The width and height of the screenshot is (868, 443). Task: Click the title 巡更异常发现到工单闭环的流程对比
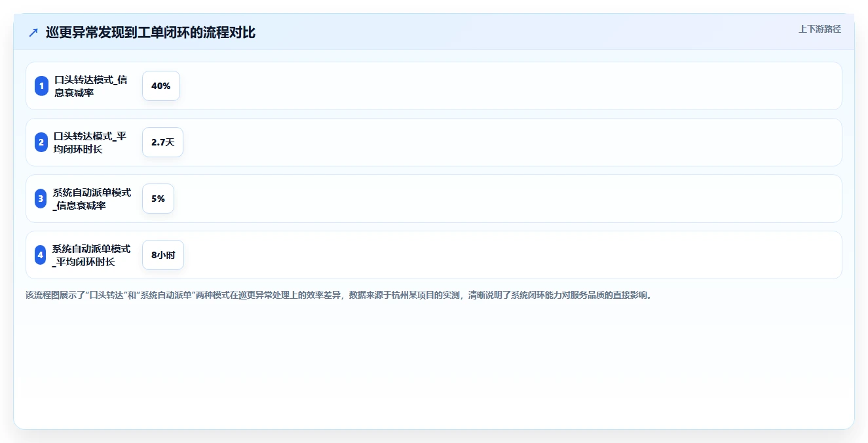click(151, 32)
